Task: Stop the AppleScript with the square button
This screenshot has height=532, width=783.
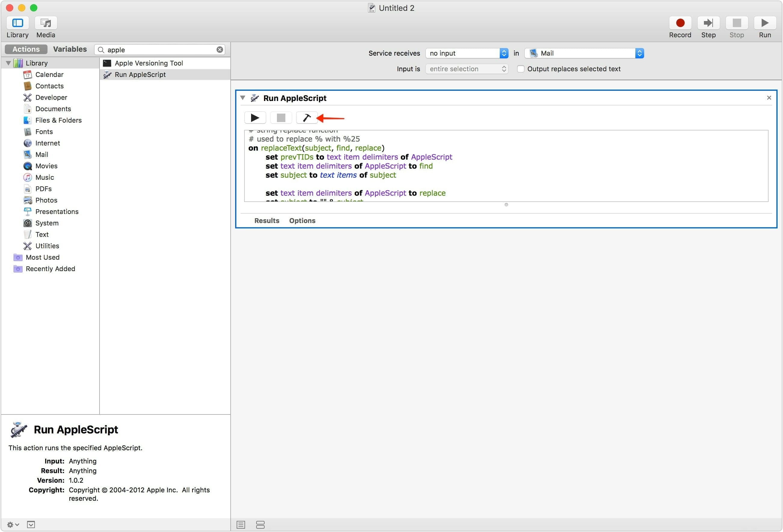Action: coord(281,118)
